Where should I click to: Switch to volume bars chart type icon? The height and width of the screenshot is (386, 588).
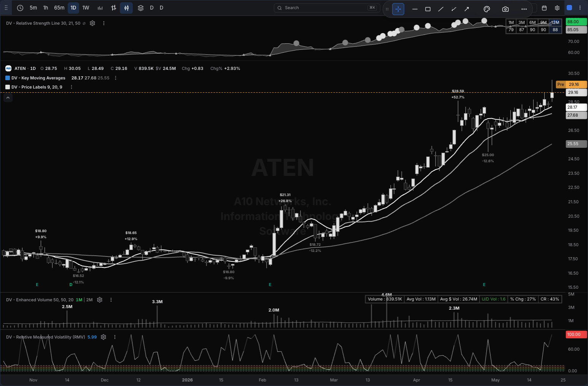100,8
